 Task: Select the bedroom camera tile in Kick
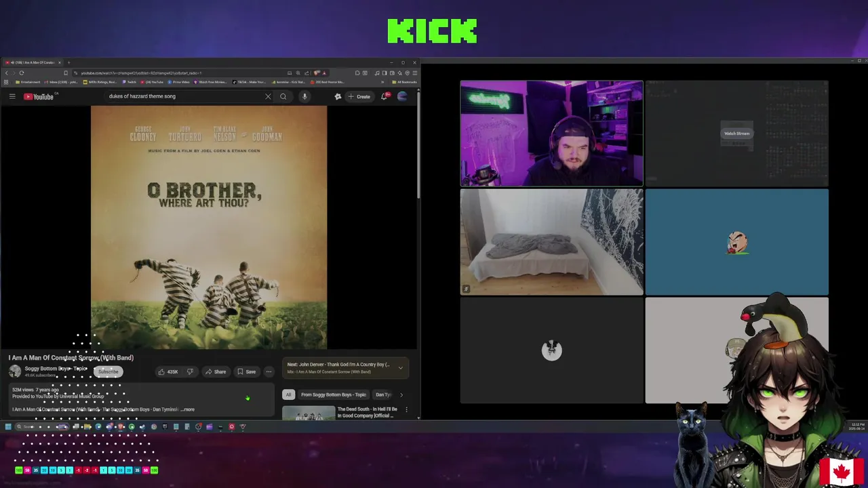[551, 242]
